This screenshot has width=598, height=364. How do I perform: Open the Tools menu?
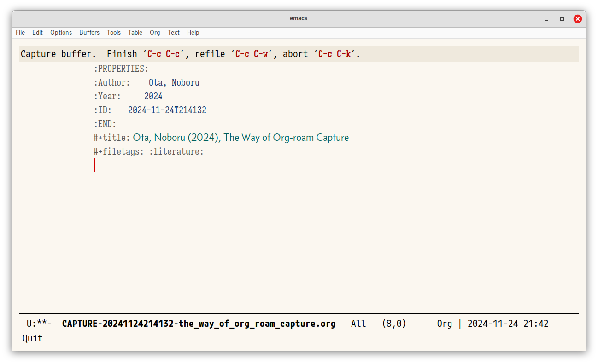114,32
